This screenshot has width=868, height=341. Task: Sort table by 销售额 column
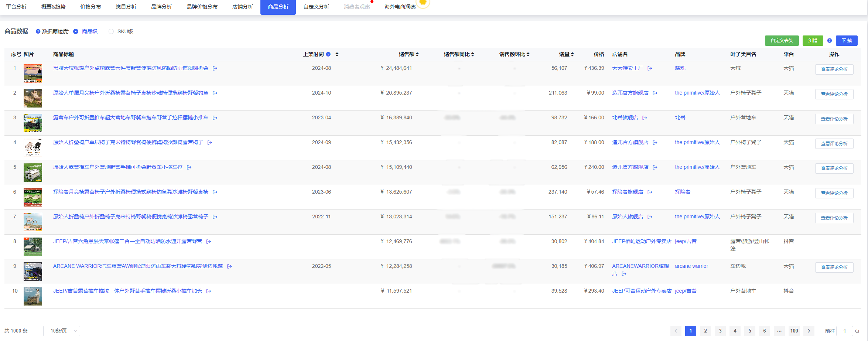click(417, 54)
